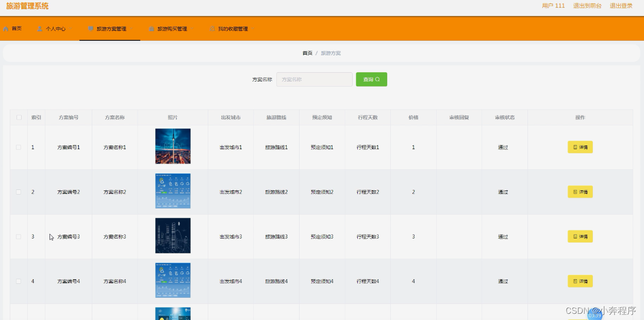Click the 首页 breadcrumb link
This screenshot has width=644, height=320.
point(307,53)
